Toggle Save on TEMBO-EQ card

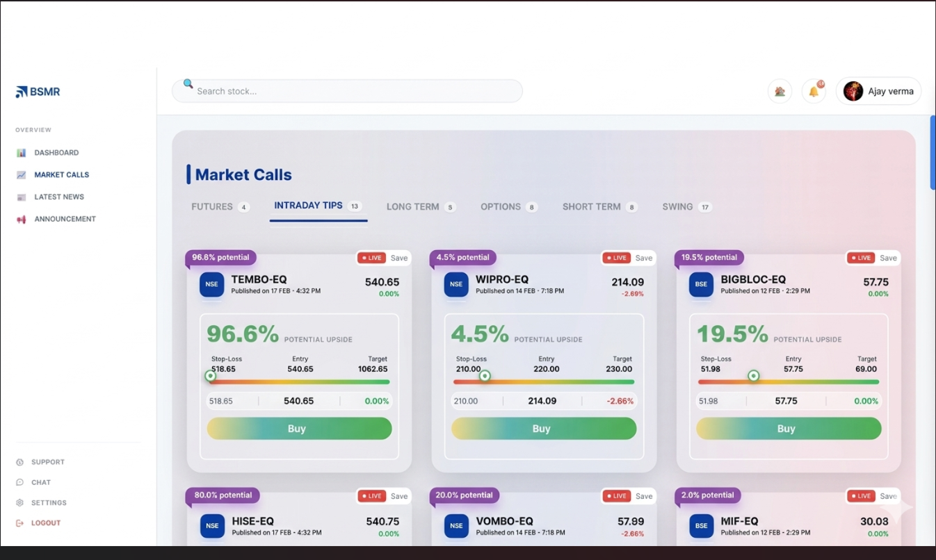click(x=399, y=258)
